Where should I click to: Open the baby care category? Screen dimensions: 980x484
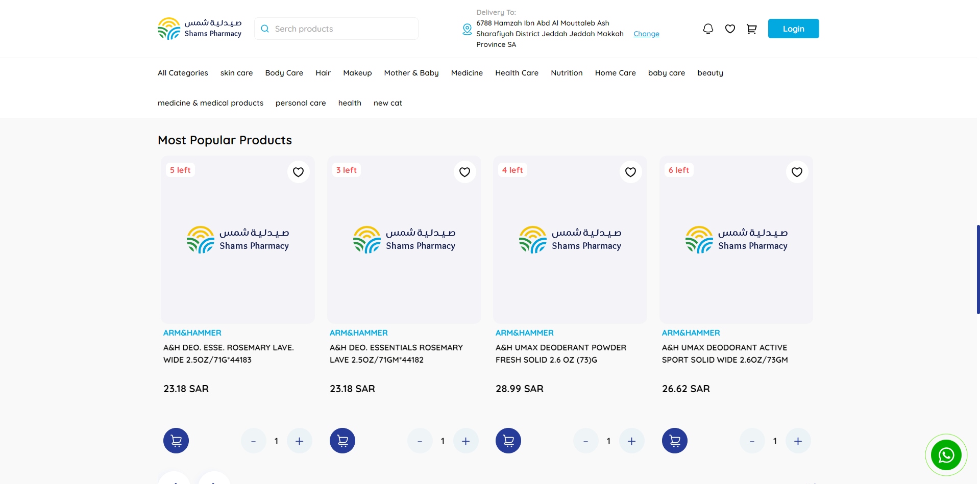[667, 73]
